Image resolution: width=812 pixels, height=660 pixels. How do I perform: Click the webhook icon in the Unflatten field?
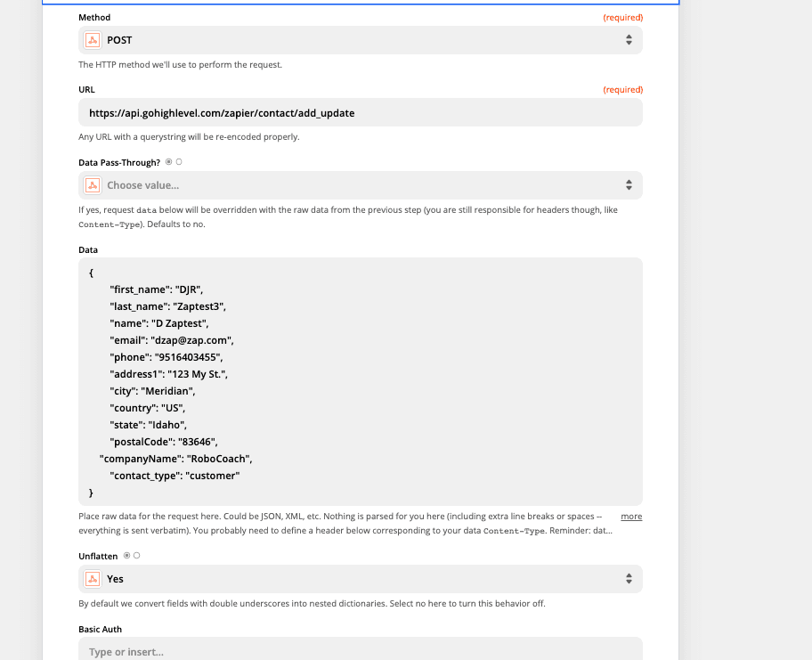(x=93, y=579)
